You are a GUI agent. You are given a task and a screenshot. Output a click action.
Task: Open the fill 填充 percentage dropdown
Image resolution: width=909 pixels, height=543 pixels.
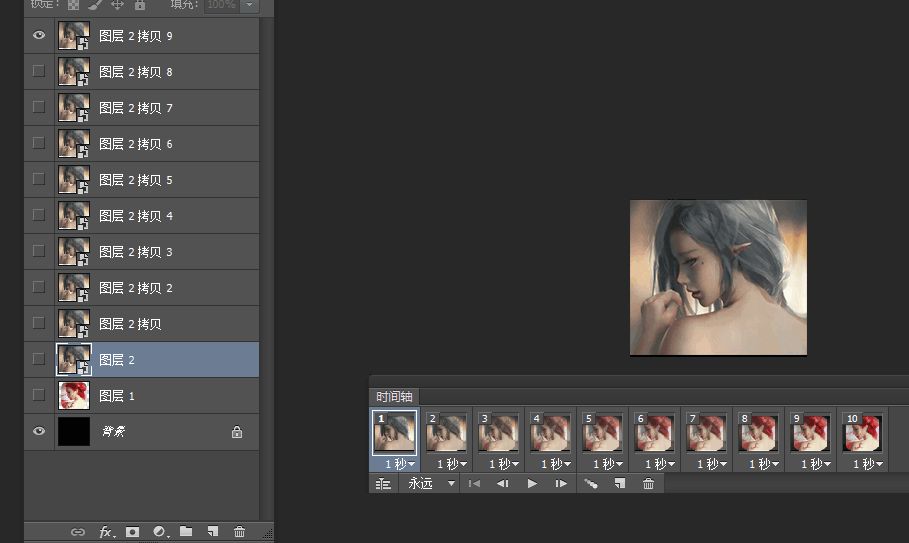[249, 5]
